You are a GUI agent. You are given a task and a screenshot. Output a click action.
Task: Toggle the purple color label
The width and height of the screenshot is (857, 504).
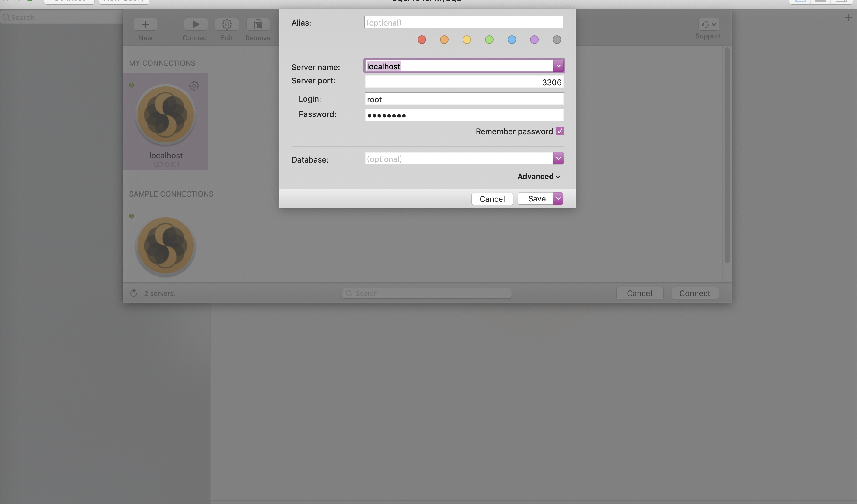click(x=534, y=39)
